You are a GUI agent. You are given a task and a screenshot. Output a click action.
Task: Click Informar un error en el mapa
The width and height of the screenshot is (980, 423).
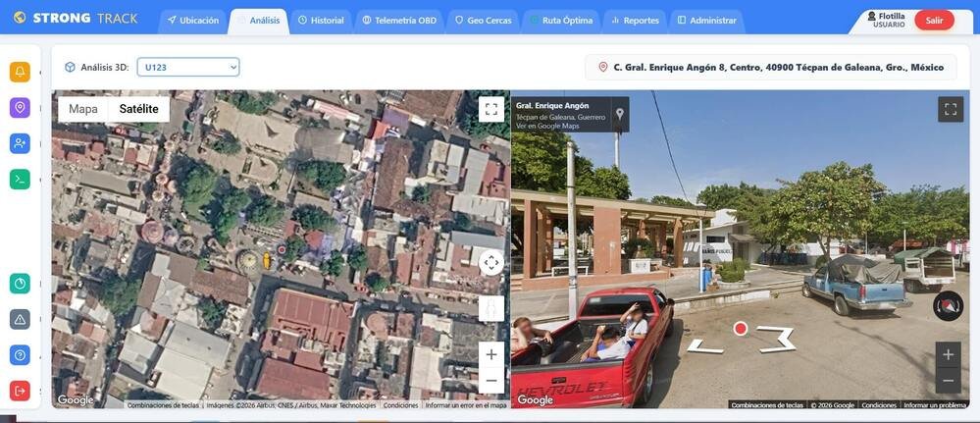click(466, 405)
